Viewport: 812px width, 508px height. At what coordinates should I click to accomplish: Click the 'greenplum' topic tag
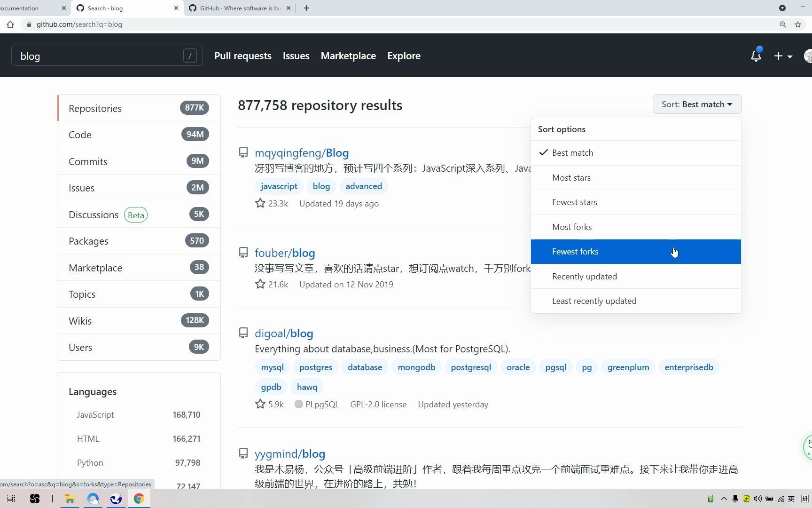tap(628, 367)
